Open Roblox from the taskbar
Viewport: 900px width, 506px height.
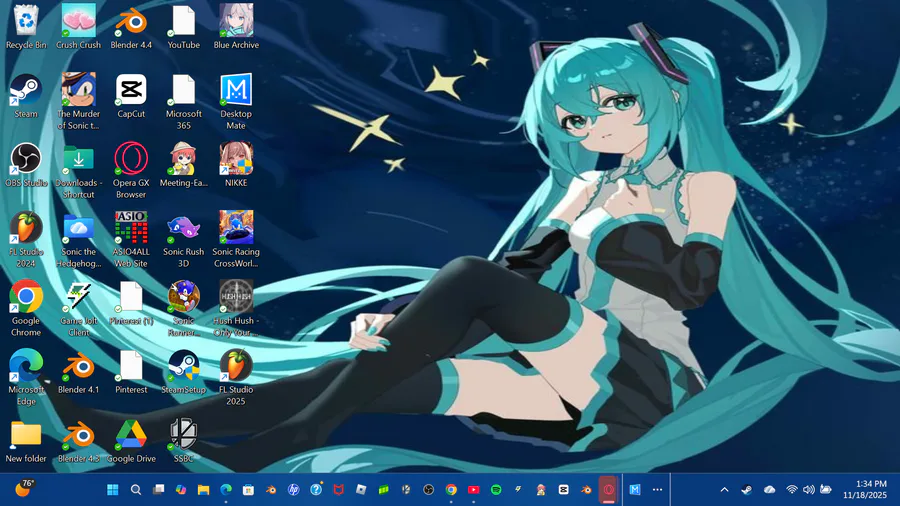[x=361, y=489]
